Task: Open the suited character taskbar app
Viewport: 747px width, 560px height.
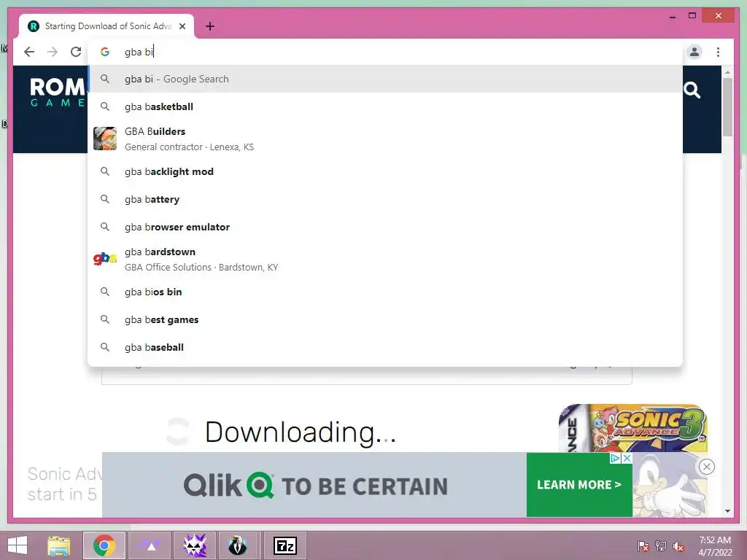Action: 237,545
